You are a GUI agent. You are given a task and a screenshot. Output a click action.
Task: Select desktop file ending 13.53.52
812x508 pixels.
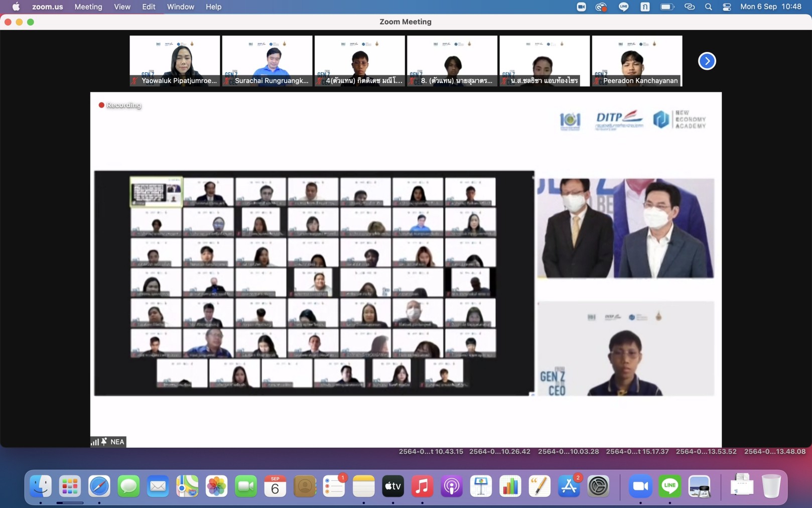click(x=706, y=451)
